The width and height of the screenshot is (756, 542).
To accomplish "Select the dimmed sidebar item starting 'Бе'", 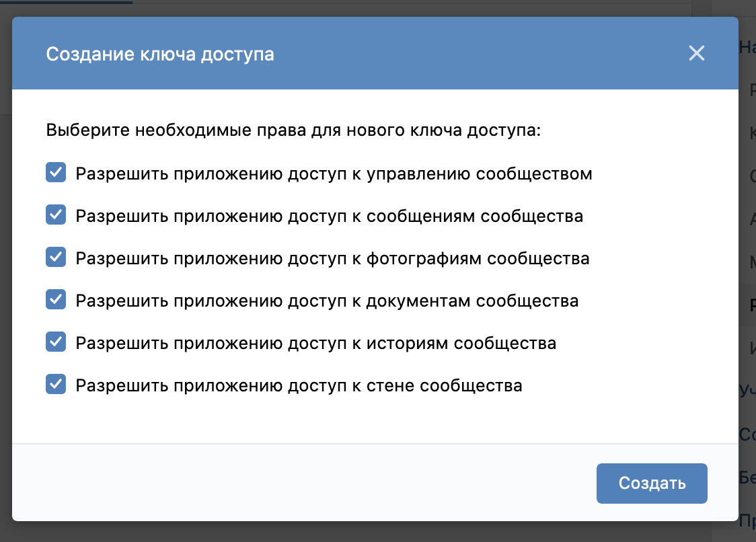I will [747, 477].
